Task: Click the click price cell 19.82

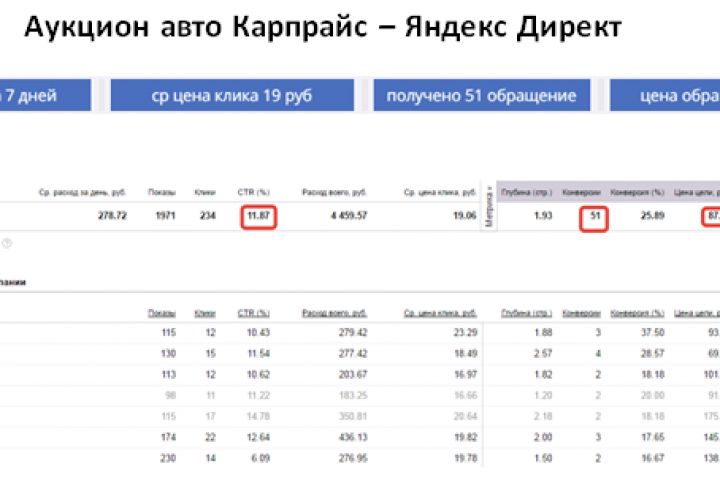Action: (465, 437)
